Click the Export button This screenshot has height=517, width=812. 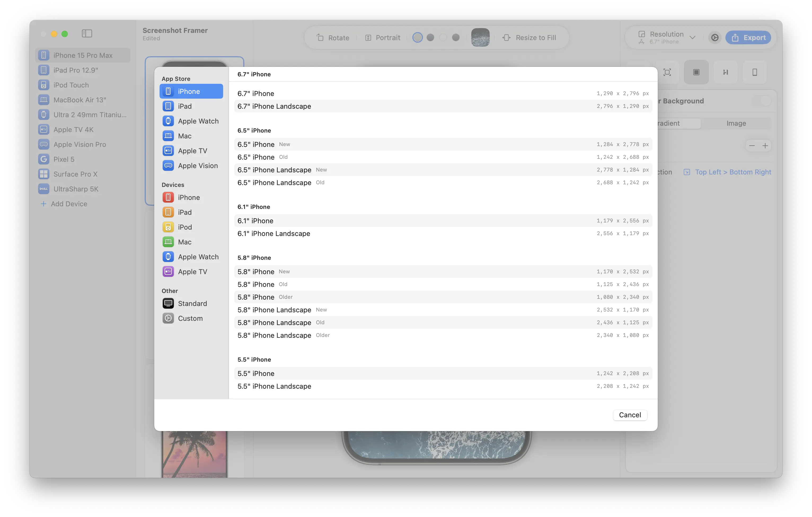748,38
